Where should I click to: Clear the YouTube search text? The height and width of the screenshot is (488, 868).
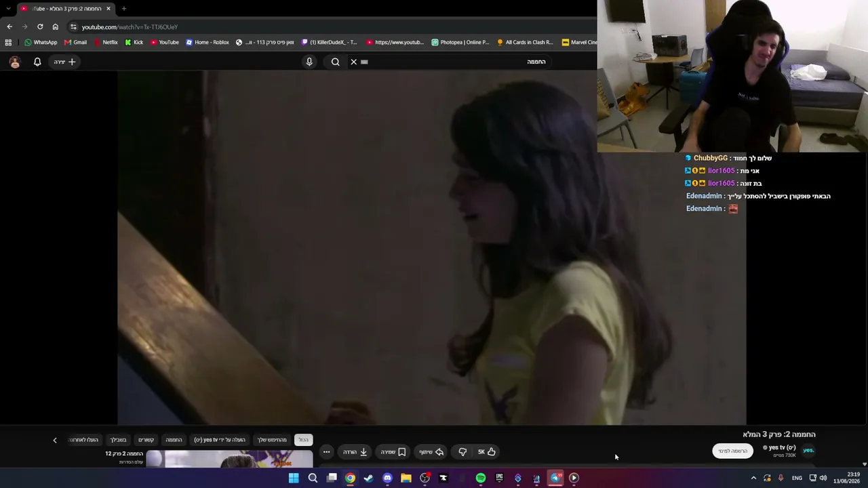(353, 62)
